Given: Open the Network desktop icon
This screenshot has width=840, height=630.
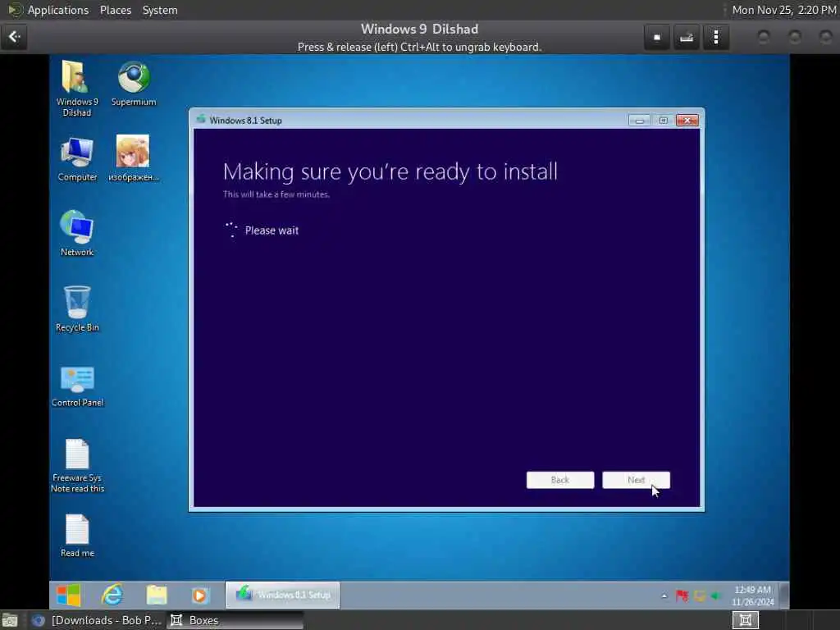Looking at the screenshot, I should coord(77,234).
